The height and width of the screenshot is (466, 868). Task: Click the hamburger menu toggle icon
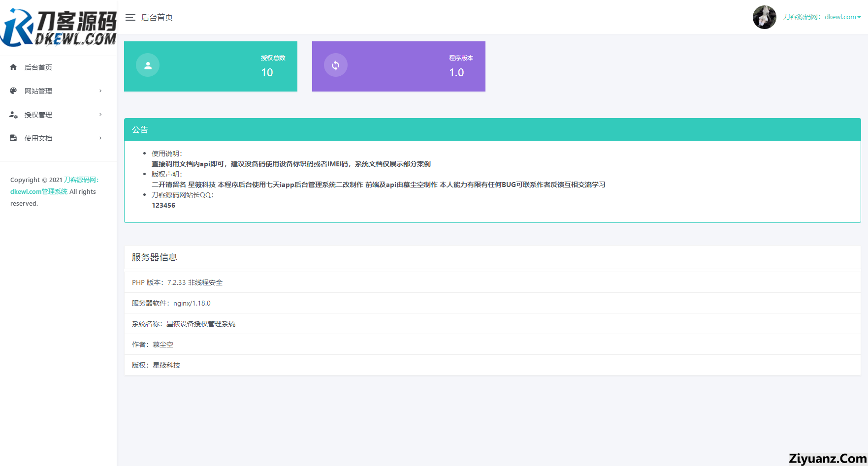click(x=130, y=17)
